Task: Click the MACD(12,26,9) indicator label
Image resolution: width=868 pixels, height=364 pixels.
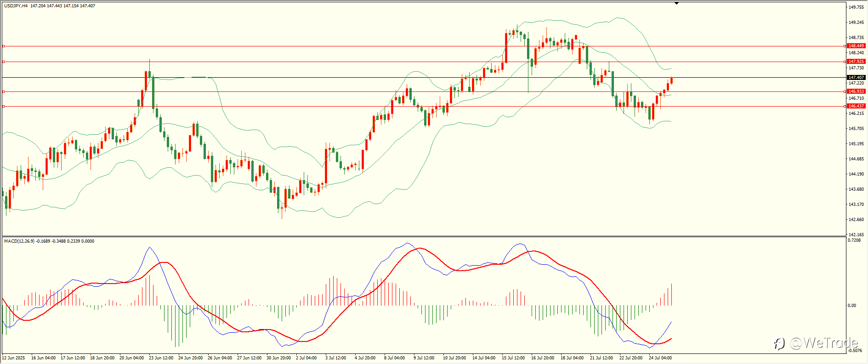Action: tap(19, 241)
